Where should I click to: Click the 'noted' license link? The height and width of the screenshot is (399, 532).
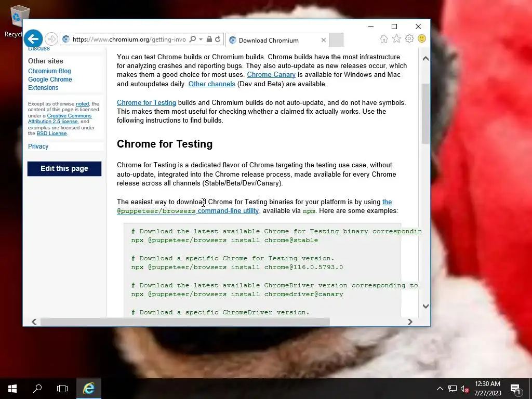point(83,104)
